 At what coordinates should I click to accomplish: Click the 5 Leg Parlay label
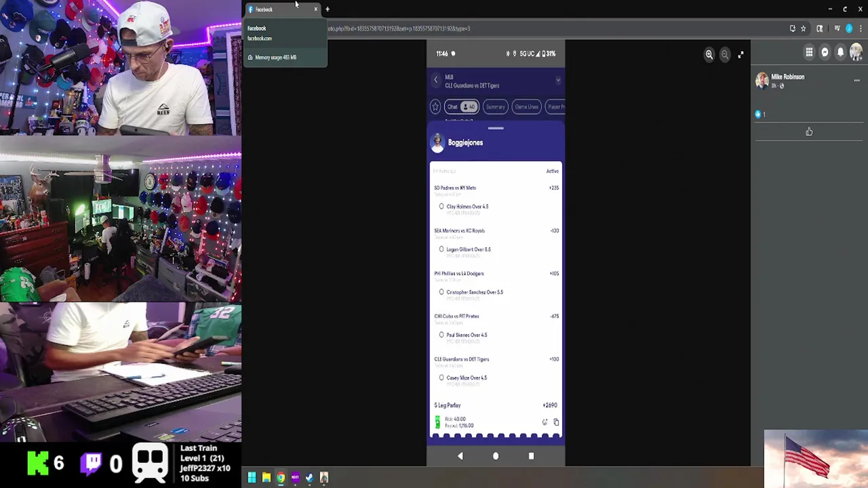[x=448, y=405]
